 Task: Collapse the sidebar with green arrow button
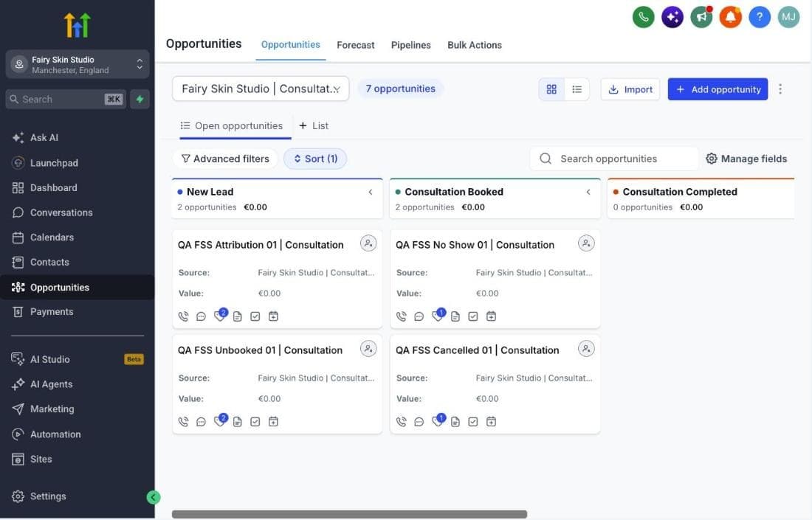pos(154,497)
